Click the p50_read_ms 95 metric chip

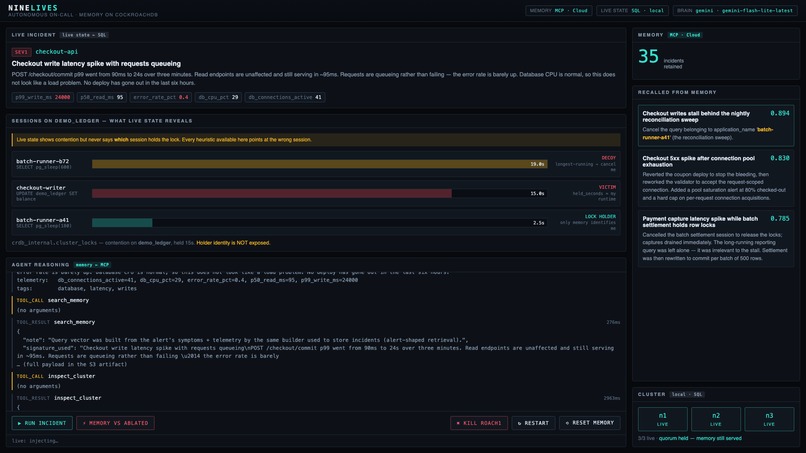[x=102, y=97]
